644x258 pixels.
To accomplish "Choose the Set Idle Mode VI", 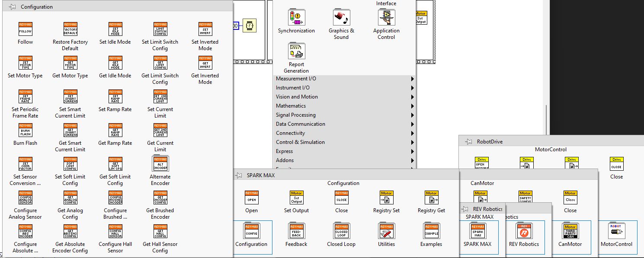I will pos(115,29).
